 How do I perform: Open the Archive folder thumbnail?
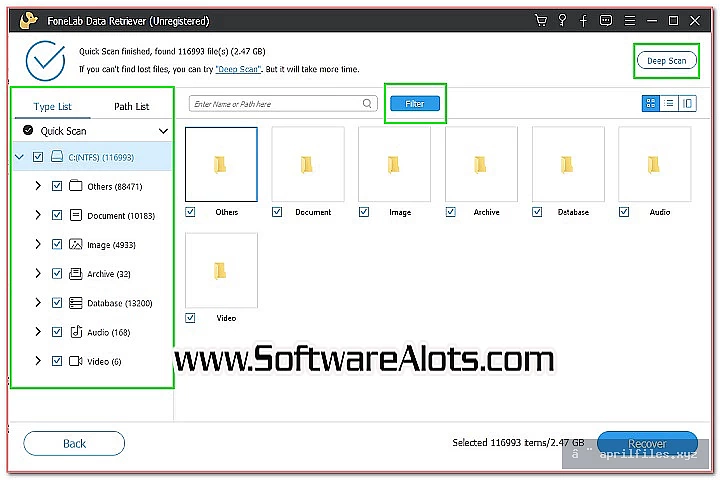(481, 164)
